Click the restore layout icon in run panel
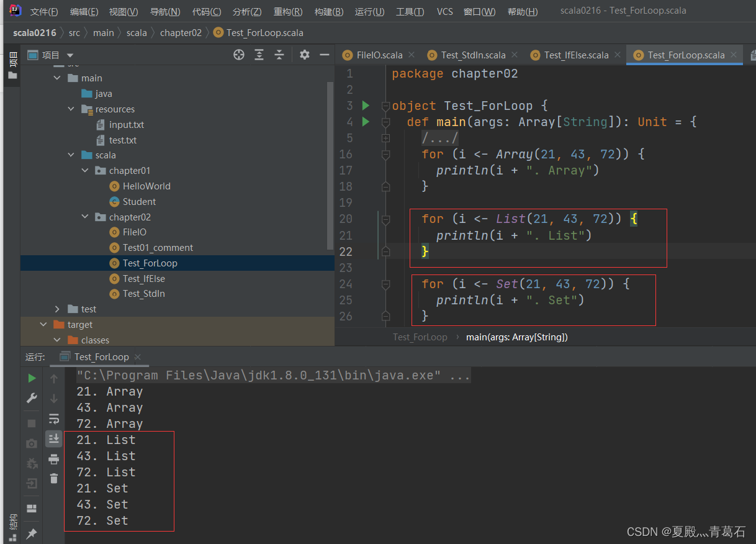This screenshot has width=756, height=544. coord(32,509)
